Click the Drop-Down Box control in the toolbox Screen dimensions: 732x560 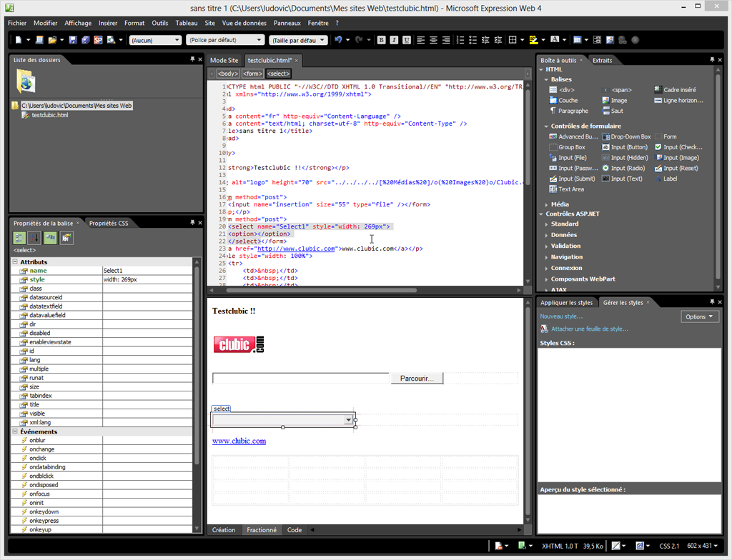(x=626, y=136)
